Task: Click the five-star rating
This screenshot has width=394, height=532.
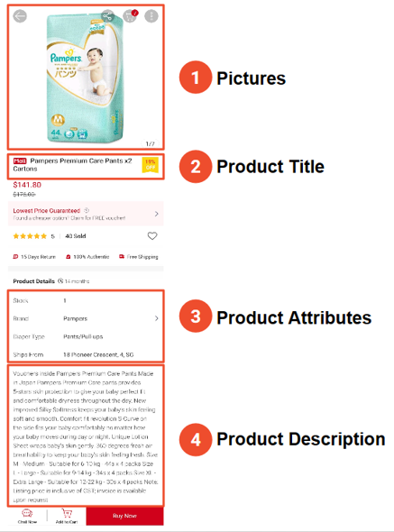Action: click(x=30, y=236)
